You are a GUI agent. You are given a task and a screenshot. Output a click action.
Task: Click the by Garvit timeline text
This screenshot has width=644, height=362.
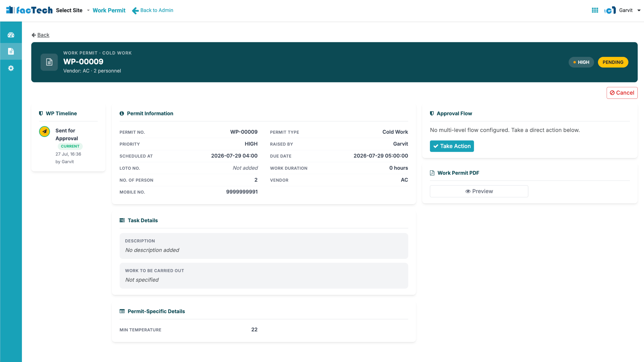[x=65, y=162]
